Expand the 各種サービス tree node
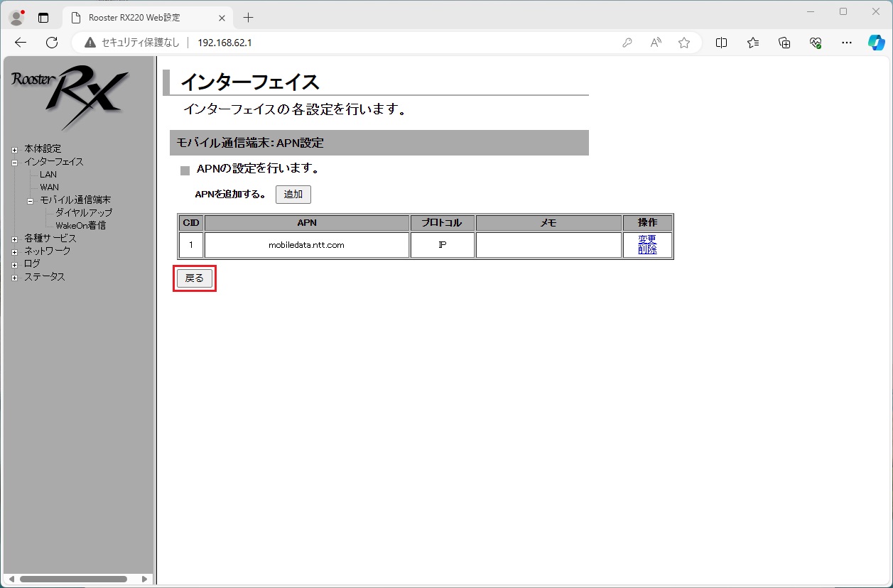Screen dimensions: 893x588 coord(14,239)
